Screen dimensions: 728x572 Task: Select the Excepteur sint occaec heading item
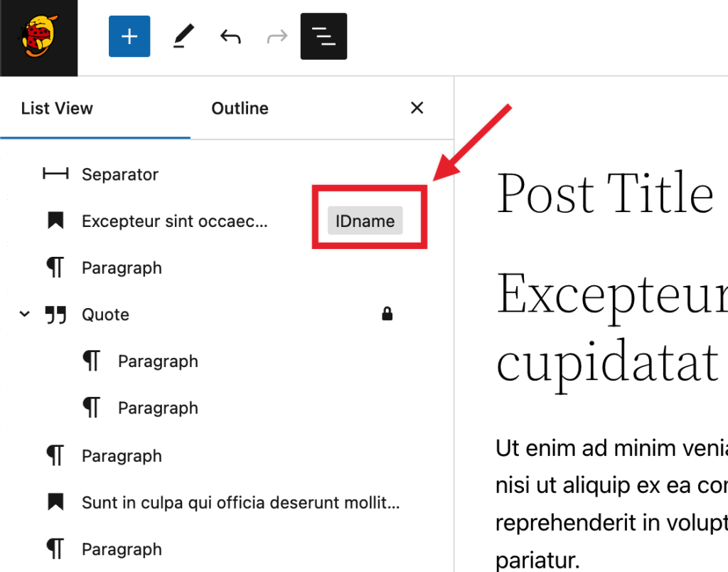(175, 221)
